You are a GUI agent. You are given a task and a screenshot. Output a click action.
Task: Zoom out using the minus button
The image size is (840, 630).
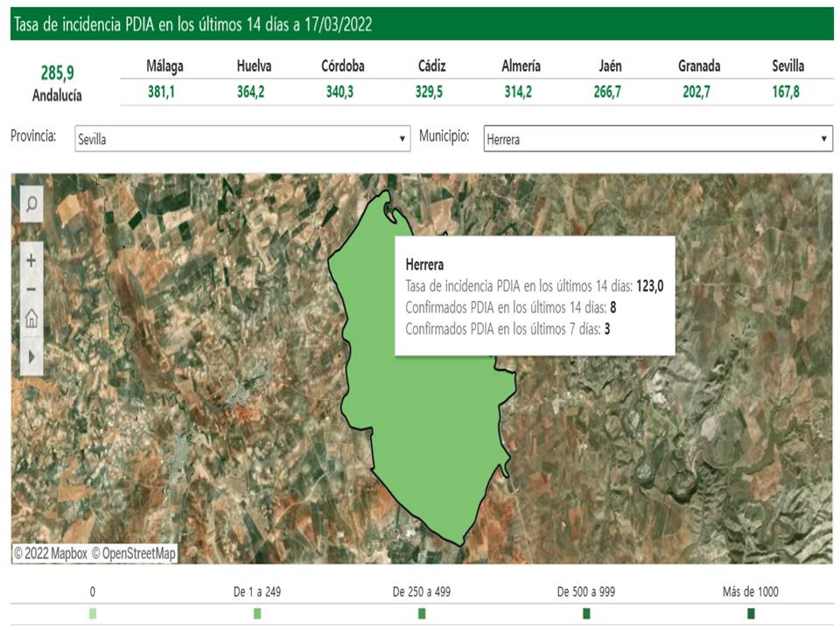tap(31, 290)
